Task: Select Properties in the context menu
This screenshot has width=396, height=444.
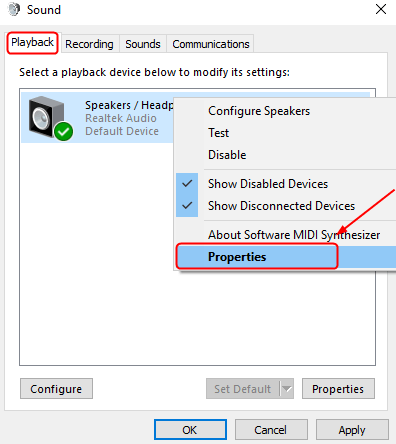Action: click(237, 257)
